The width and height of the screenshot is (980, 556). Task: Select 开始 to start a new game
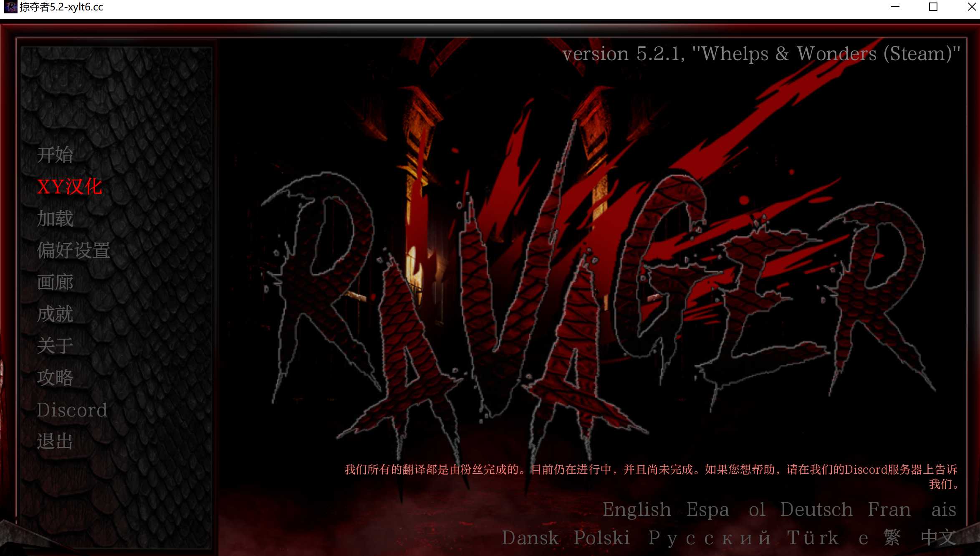[x=56, y=155]
